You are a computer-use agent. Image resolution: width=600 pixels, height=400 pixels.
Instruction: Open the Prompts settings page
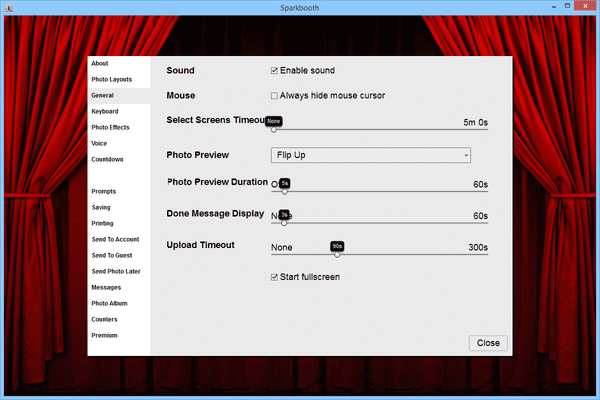[x=103, y=191]
